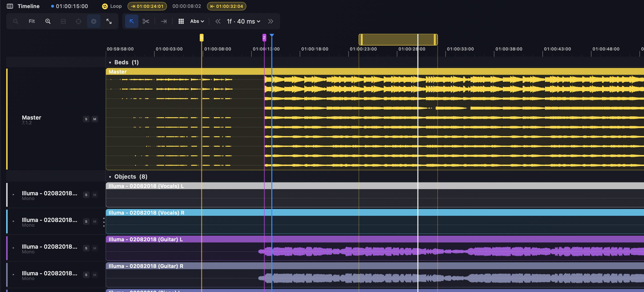Image resolution: width=644 pixels, height=292 pixels.
Task: Solo the Vocals L object track
Action: [86, 195]
